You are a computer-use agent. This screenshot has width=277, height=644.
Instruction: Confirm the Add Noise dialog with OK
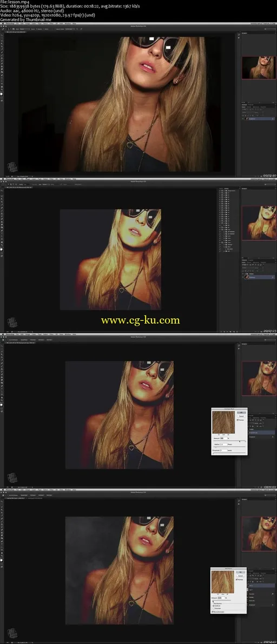[240, 572]
